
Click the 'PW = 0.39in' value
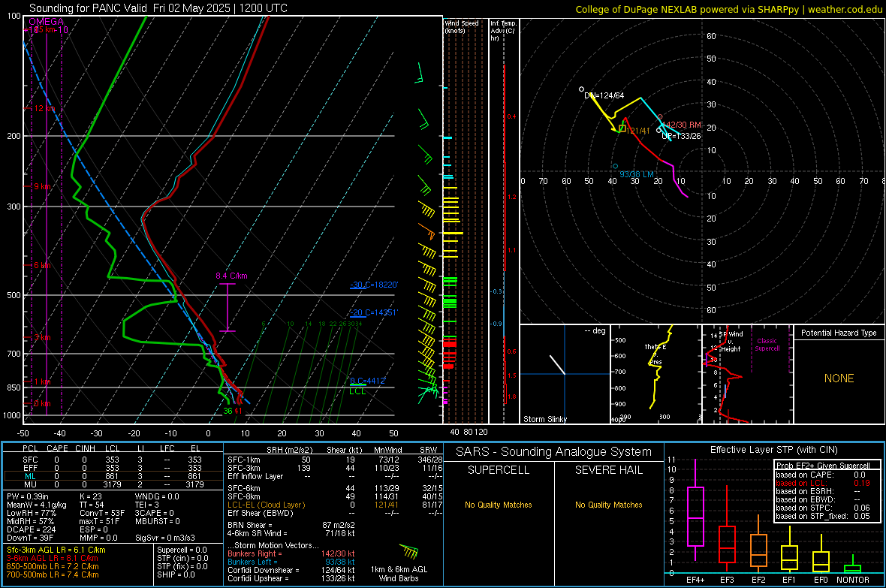(28, 496)
